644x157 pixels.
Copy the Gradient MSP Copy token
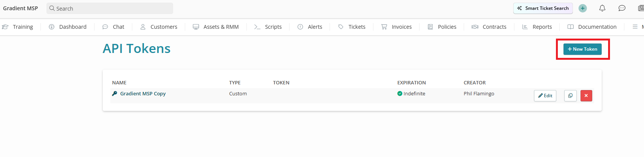coord(570,96)
